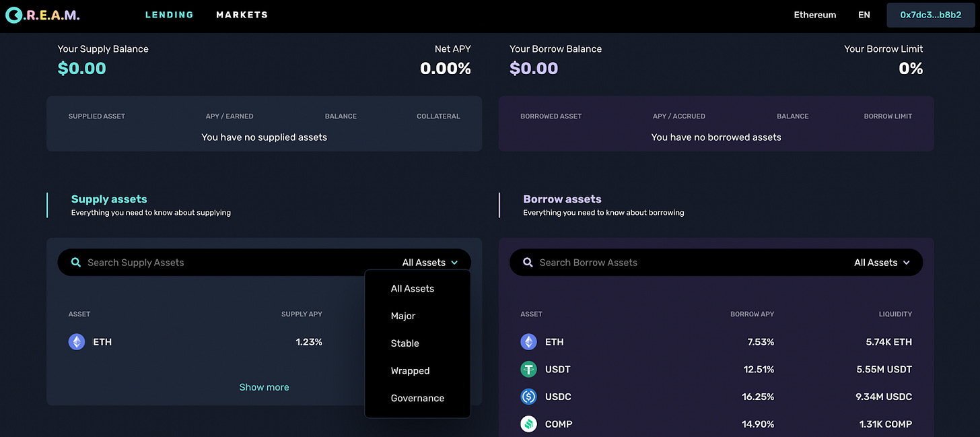Click the Your Borrow Balance $0.00 amount
980x437 pixels.
click(534, 68)
